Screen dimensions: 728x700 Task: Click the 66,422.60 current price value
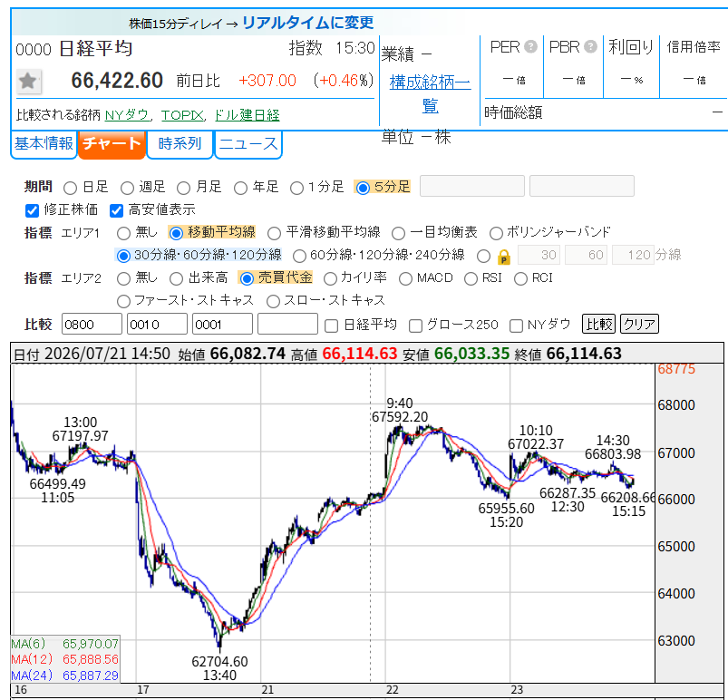[117, 81]
